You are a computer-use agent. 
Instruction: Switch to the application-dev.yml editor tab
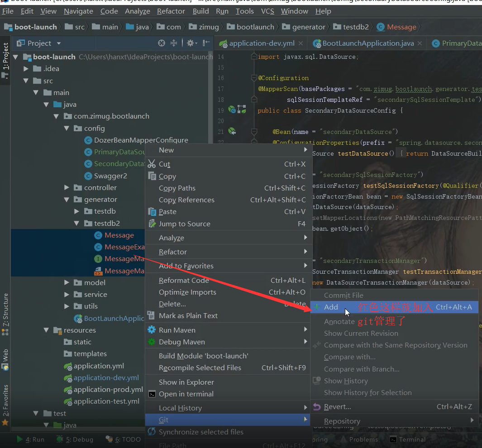[x=261, y=43]
